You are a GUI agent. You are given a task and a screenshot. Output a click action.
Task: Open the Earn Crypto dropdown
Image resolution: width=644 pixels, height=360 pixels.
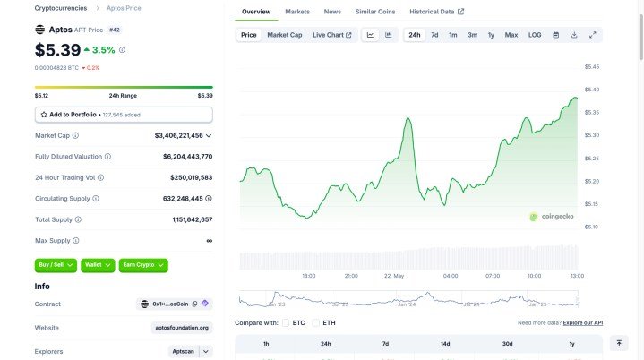(x=143, y=265)
